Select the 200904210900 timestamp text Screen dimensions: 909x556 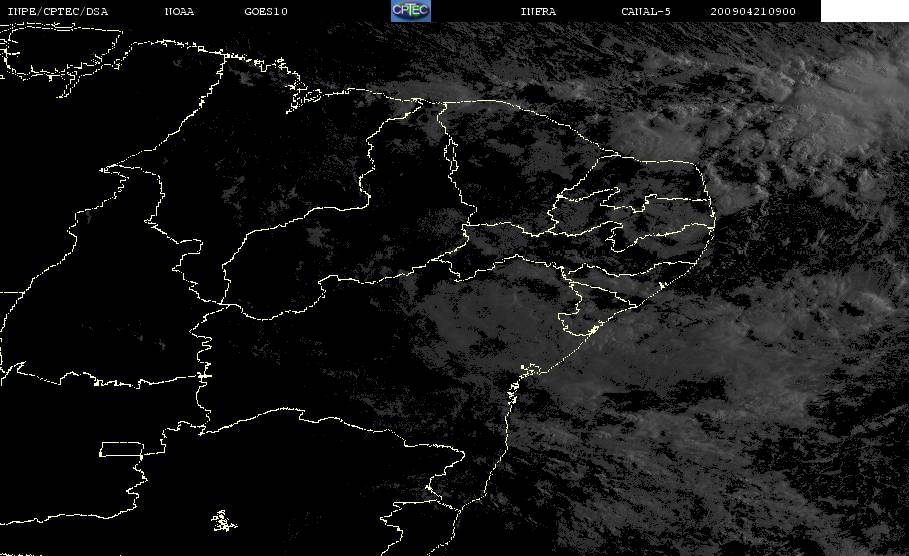point(753,11)
